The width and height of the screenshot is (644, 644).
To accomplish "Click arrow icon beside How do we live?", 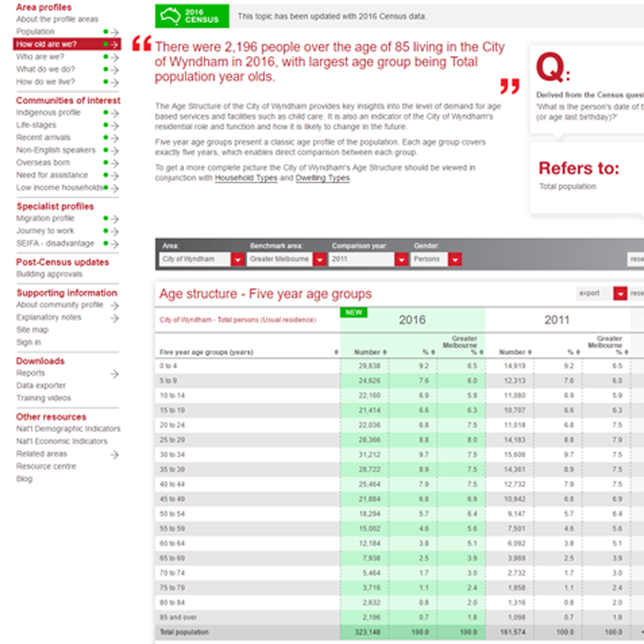I will coord(115,82).
